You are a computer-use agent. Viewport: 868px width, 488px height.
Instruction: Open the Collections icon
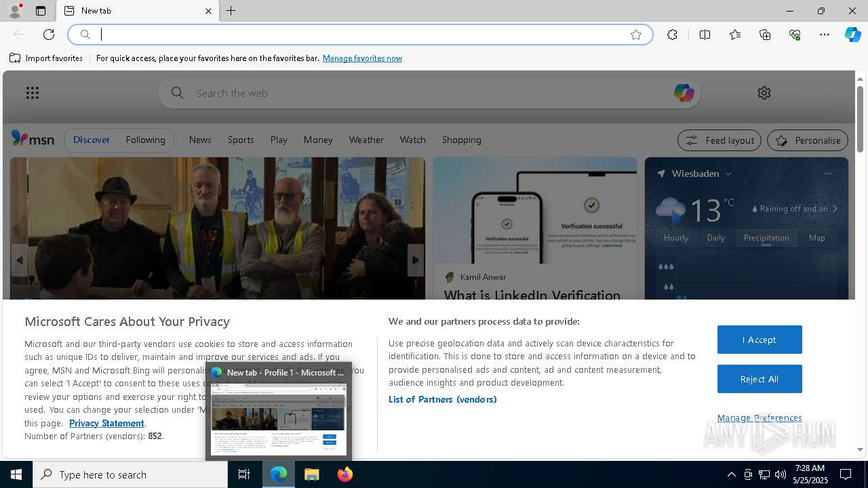(765, 35)
